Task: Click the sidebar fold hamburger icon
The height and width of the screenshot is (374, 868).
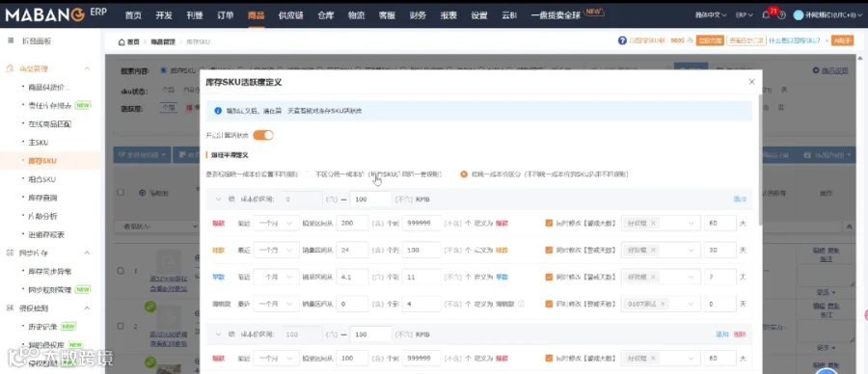Action: coord(10,40)
